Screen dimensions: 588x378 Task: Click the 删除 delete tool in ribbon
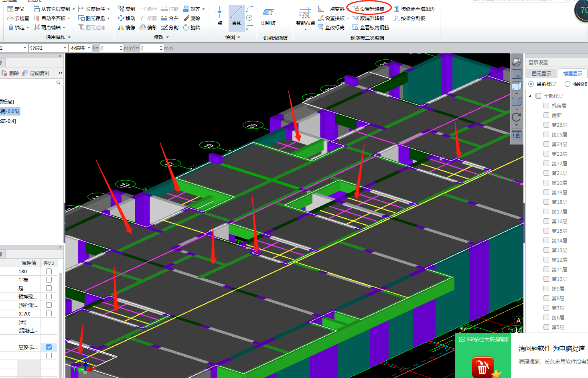(192, 18)
